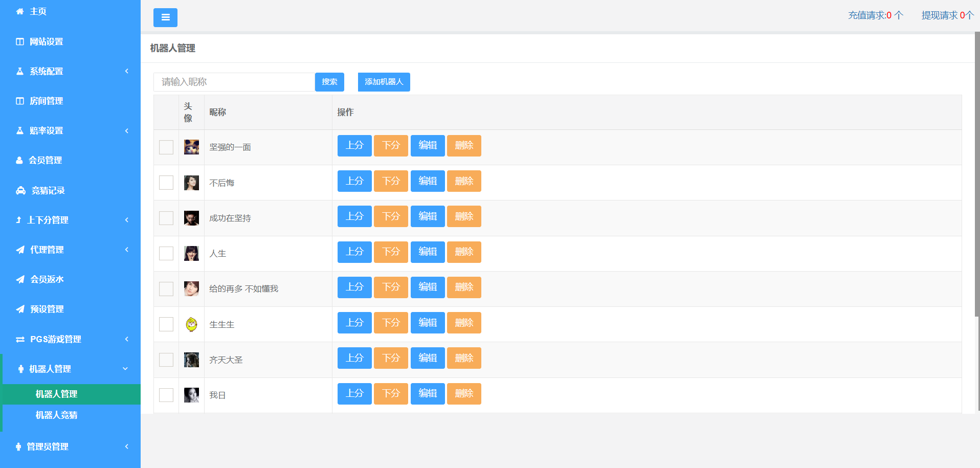This screenshot has height=468, width=980.
Task: Click the paper plane icon beside 代理管理
Action: (20, 250)
